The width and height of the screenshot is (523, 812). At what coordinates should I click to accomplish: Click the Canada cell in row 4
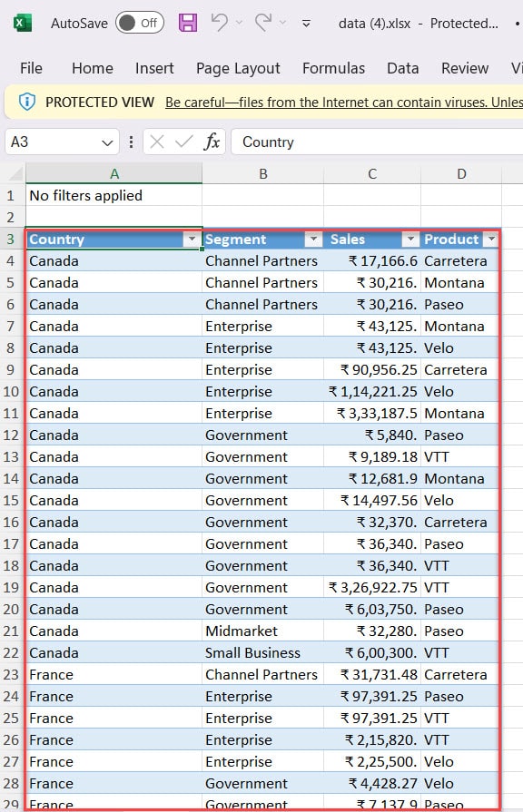pyautogui.click(x=114, y=260)
